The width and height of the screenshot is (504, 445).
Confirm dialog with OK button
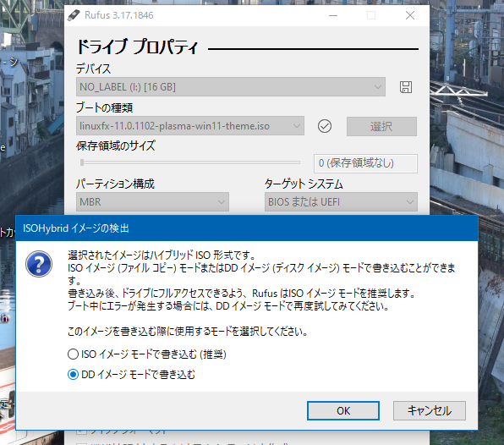pyautogui.click(x=343, y=410)
